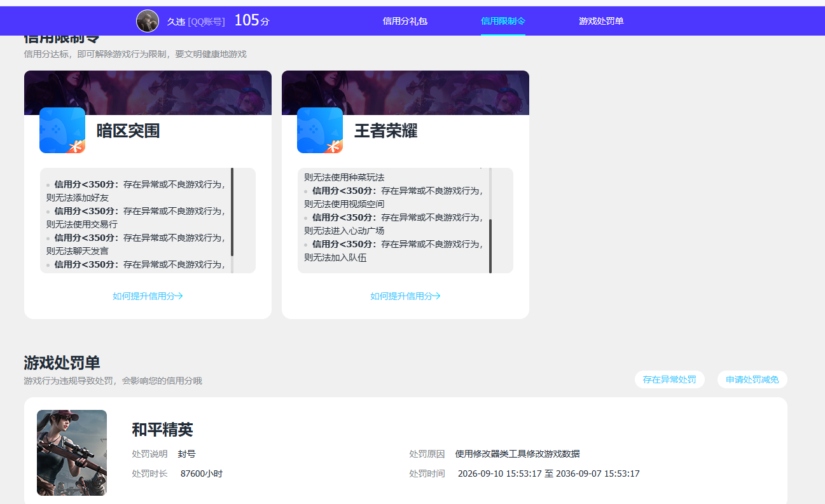The image size is (825, 504).
Task: Click the 封号 penalty description value
Action: click(187, 454)
